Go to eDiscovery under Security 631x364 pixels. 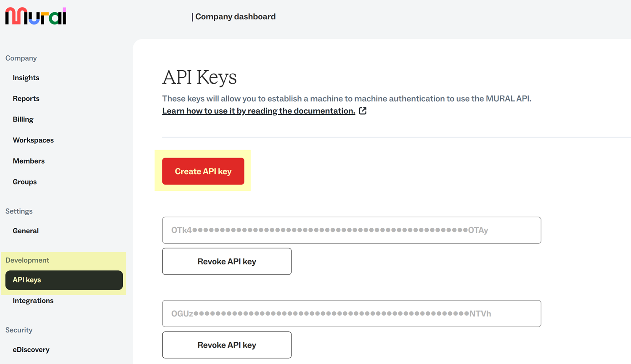[31, 350]
